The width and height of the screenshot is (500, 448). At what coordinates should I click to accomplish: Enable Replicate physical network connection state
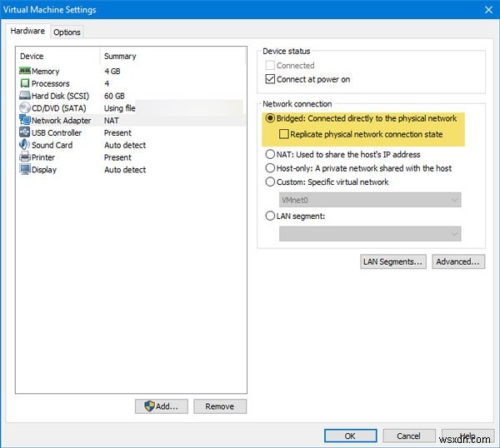pyautogui.click(x=283, y=134)
